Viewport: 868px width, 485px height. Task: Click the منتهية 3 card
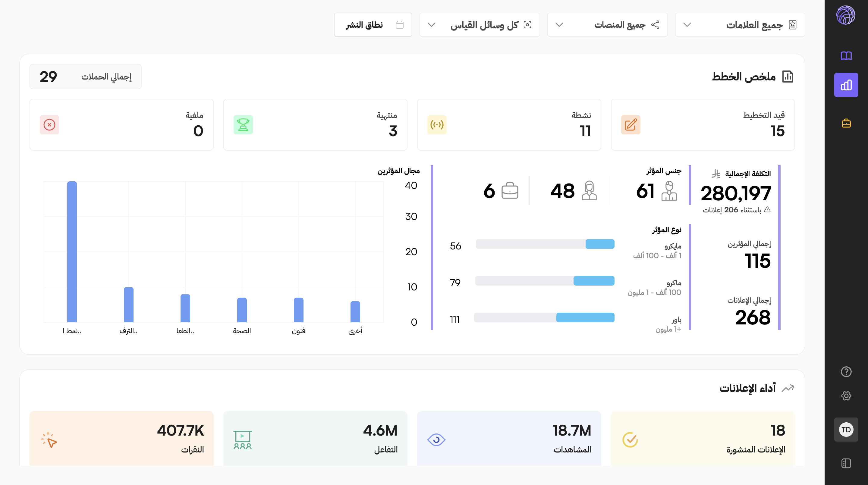[315, 125]
